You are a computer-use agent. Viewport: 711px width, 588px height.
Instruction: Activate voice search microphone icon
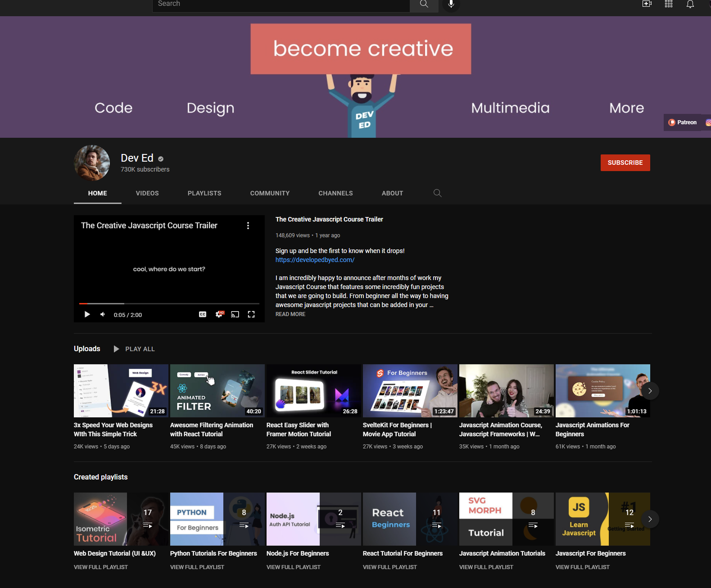(451, 4)
